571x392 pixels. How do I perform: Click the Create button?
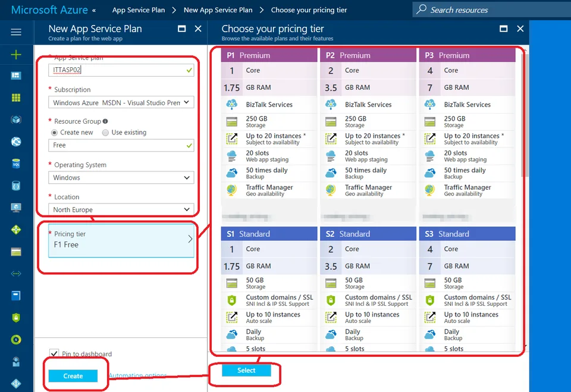click(x=73, y=376)
